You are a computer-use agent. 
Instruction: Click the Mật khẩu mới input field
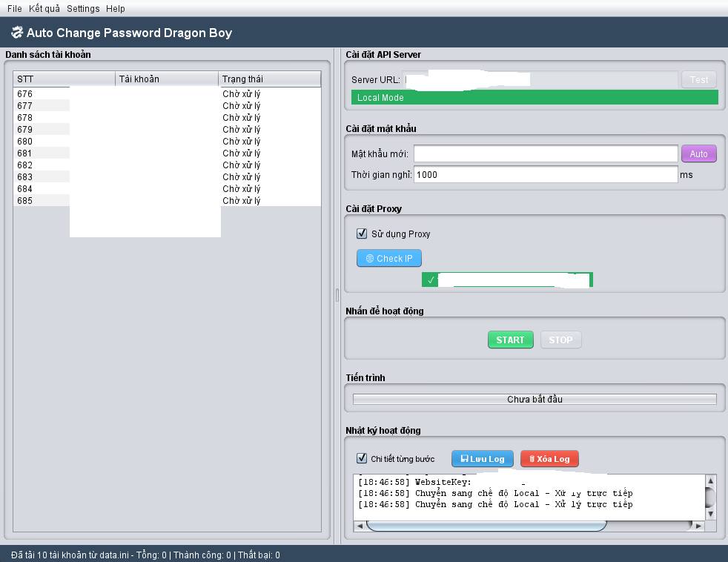(546, 153)
